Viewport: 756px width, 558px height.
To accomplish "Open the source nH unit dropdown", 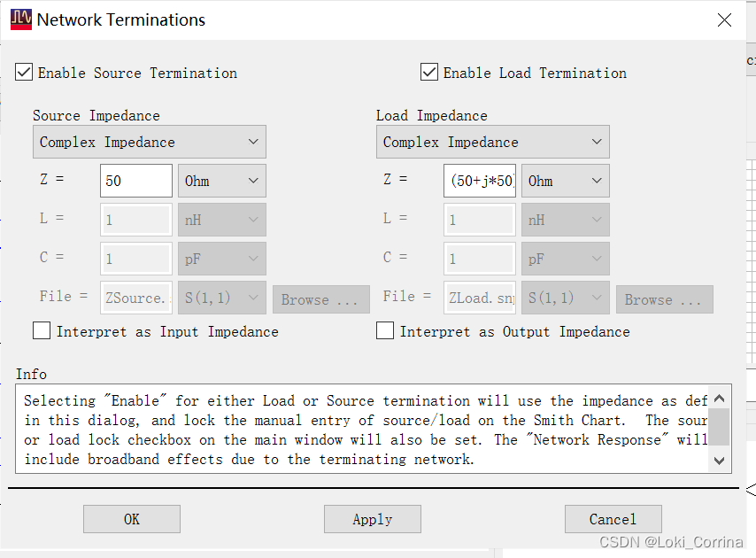I will (222, 220).
